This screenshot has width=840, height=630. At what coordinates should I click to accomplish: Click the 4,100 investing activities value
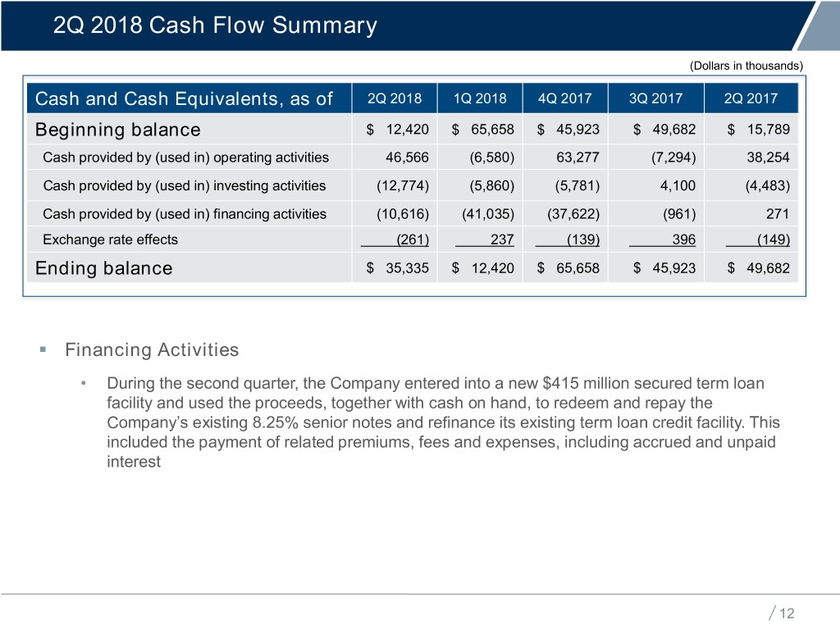click(678, 185)
